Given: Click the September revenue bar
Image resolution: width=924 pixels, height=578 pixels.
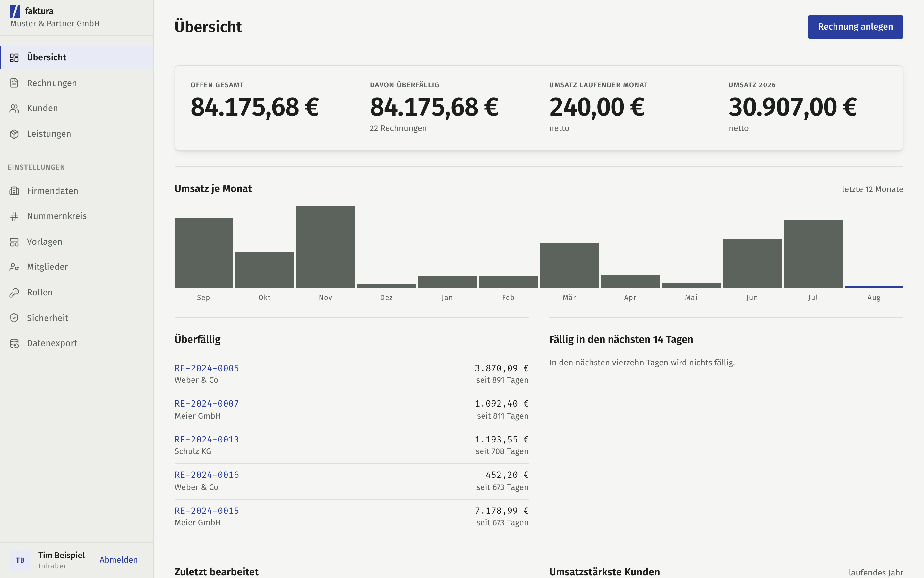Looking at the screenshot, I should pos(203,253).
